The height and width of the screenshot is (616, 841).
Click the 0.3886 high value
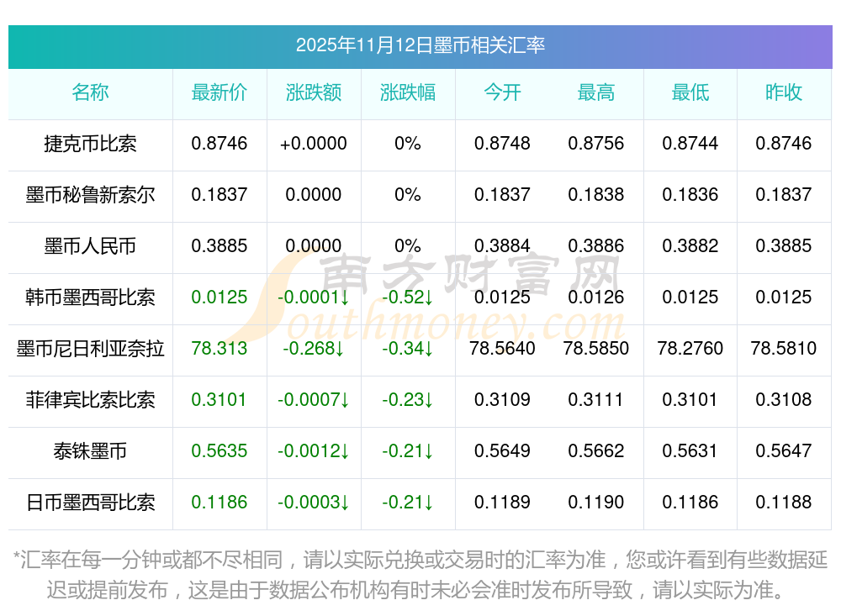(x=596, y=245)
